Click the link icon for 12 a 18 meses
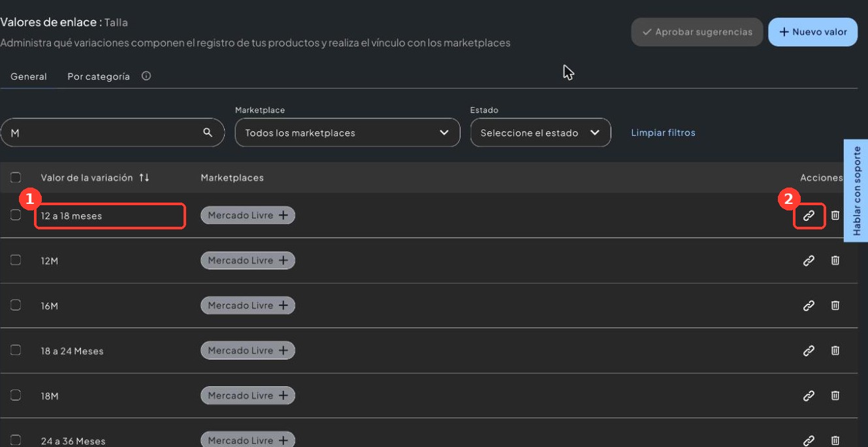This screenshot has height=447, width=868. coord(809,216)
